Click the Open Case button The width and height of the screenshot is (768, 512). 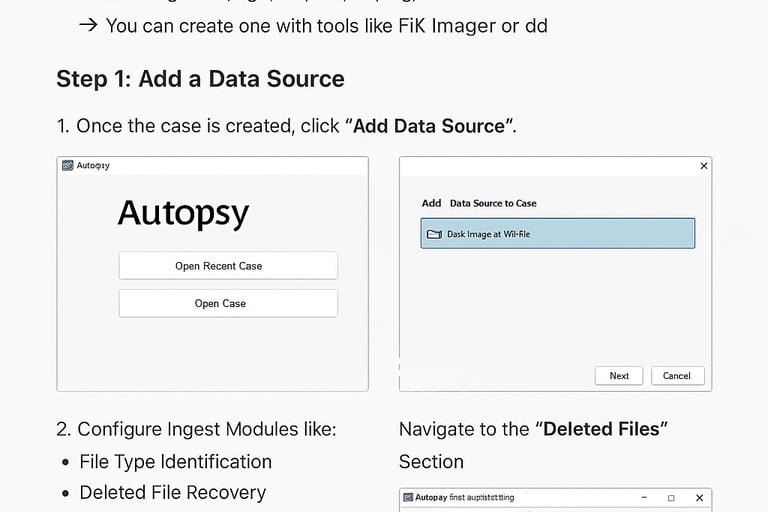click(x=228, y=303)
